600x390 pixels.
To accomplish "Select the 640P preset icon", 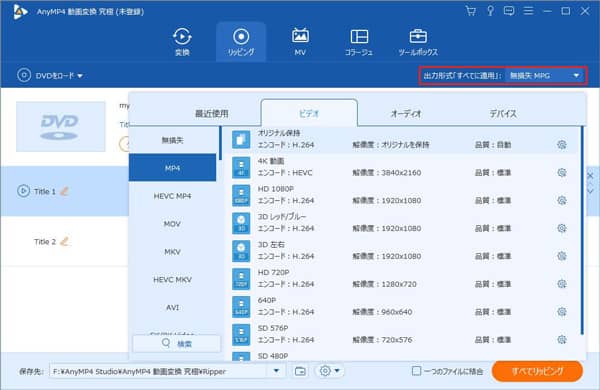I will tap(241, 307).
